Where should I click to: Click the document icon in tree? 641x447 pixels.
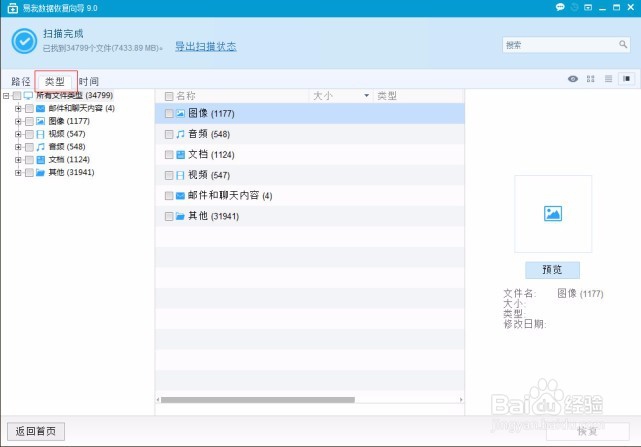click(x=40, y=159)
